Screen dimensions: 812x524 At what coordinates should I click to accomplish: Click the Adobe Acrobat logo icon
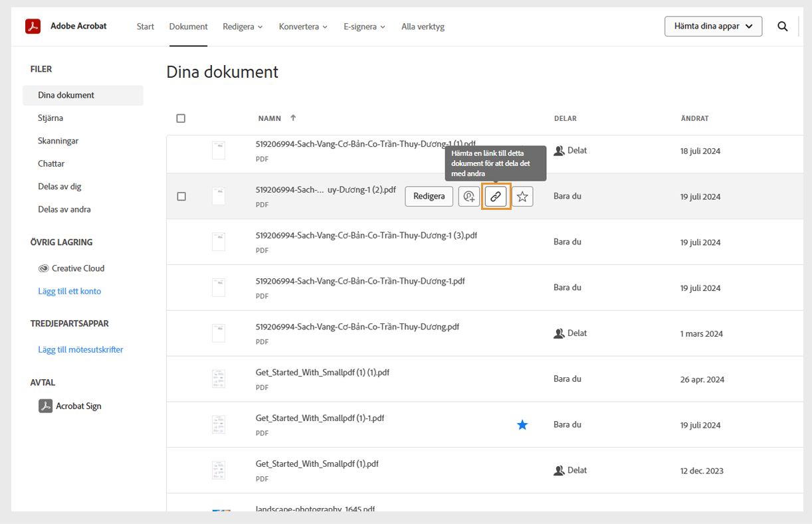[x=33, y=27]
